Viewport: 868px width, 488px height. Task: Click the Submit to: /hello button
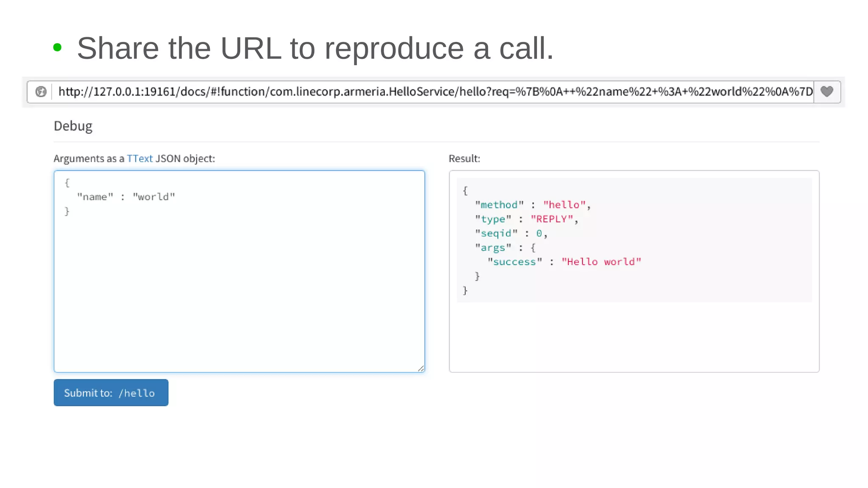click(x=111, y=392)
